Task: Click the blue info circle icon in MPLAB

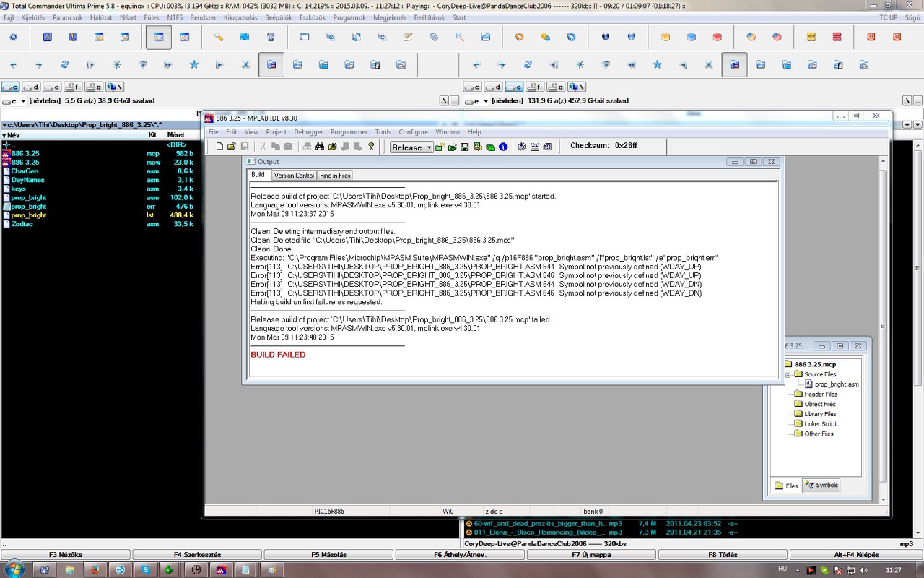Action: [x=503, y=147]
